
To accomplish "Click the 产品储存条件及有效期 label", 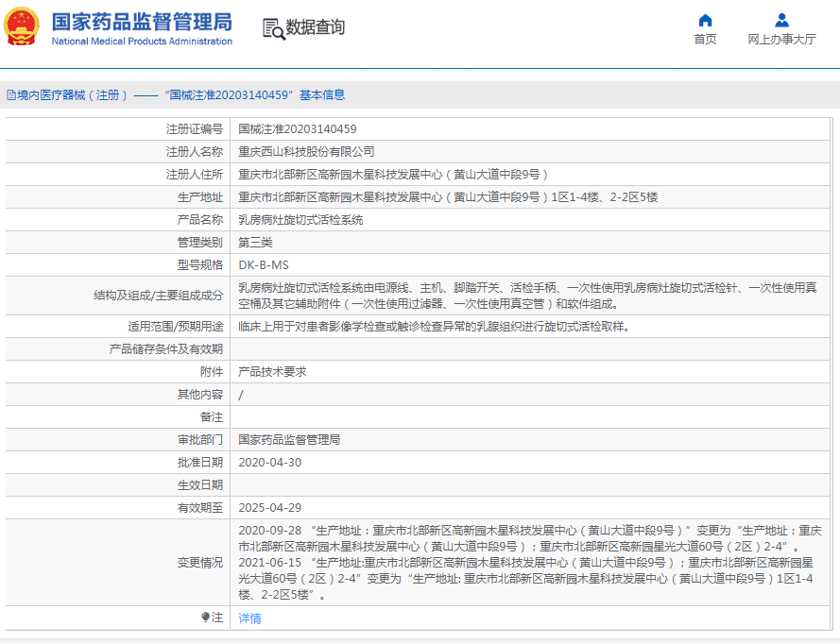I will pos(166,349).
